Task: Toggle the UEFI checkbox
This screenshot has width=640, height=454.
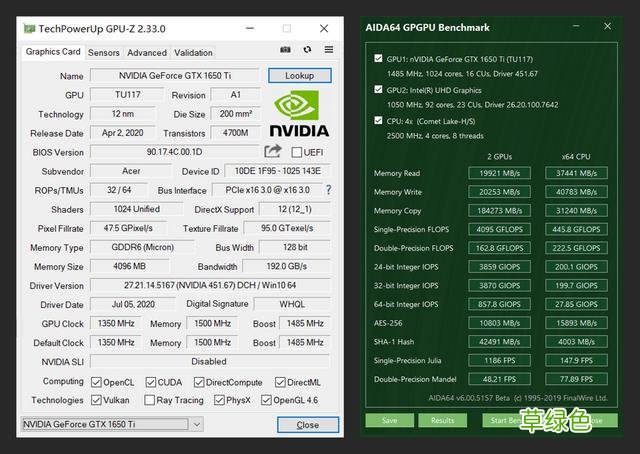Action: pyautogui.click(x=297, y=152)
